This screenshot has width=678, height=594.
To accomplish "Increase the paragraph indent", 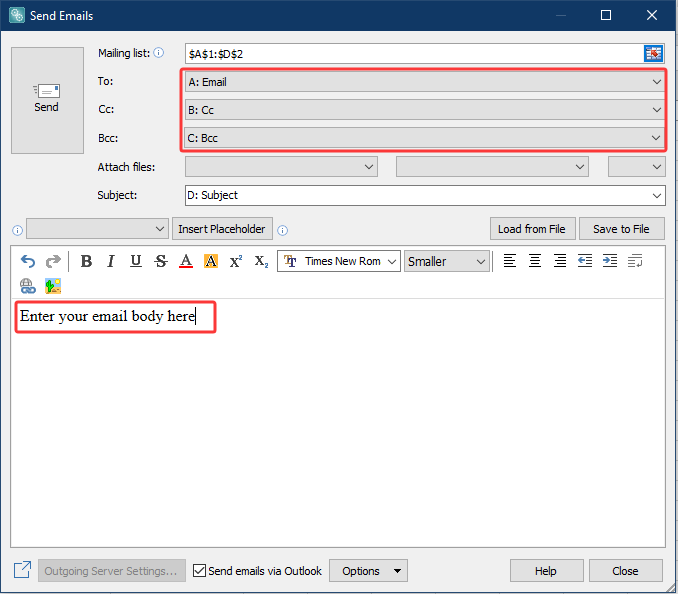I will [610, 261].
